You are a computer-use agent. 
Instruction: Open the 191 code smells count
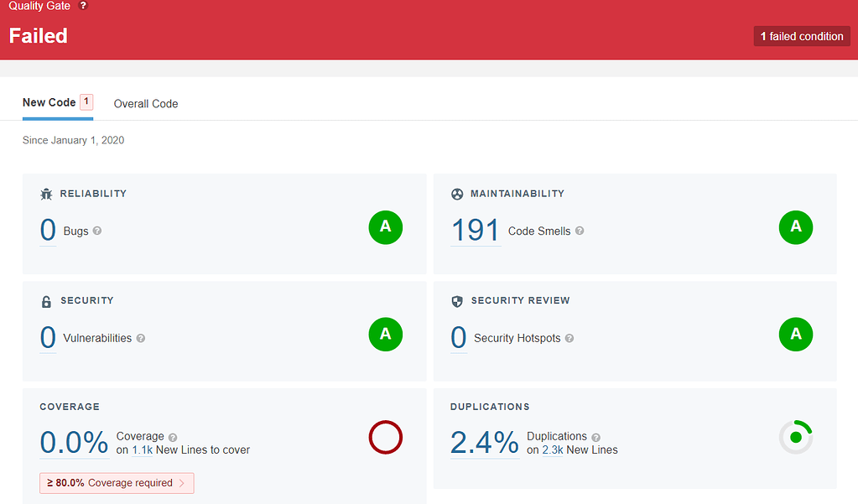click(x=476, y=231)
